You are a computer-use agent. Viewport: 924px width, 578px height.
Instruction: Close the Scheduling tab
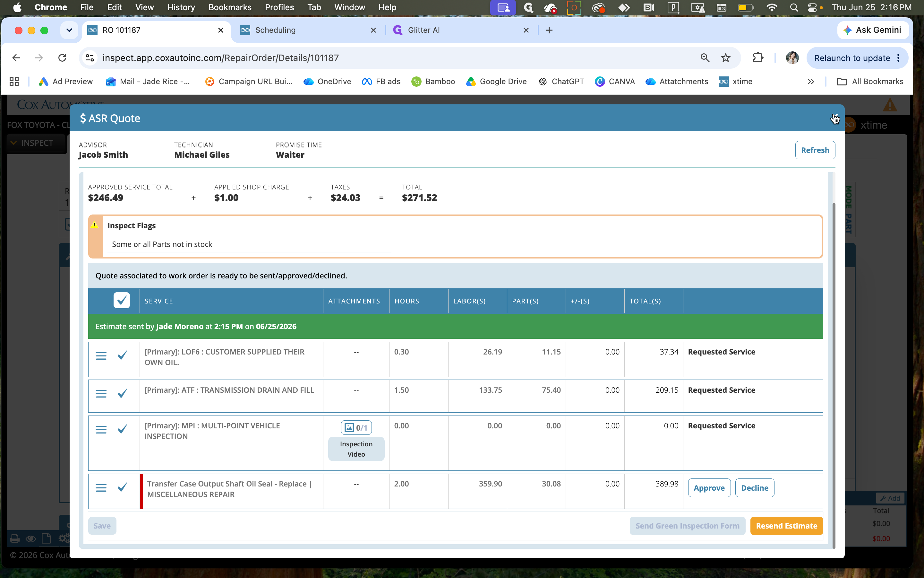tap(373, 30)
